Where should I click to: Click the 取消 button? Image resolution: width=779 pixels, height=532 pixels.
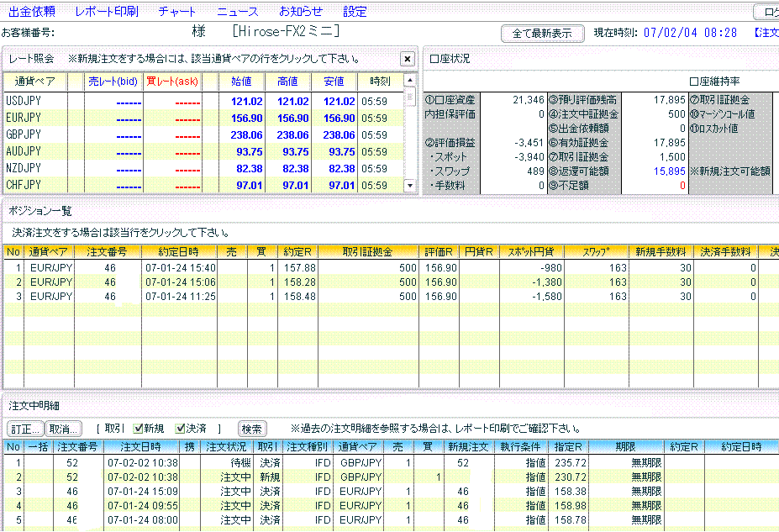tap(64, 429)
